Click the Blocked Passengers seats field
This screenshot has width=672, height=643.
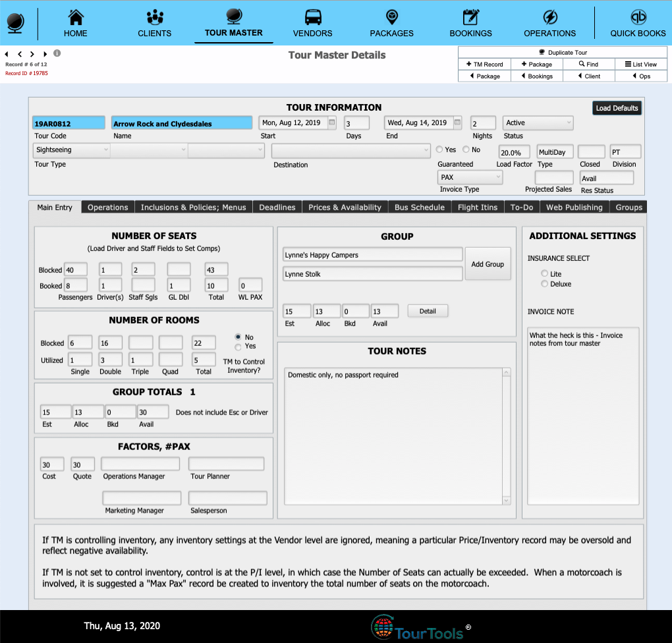75,269
